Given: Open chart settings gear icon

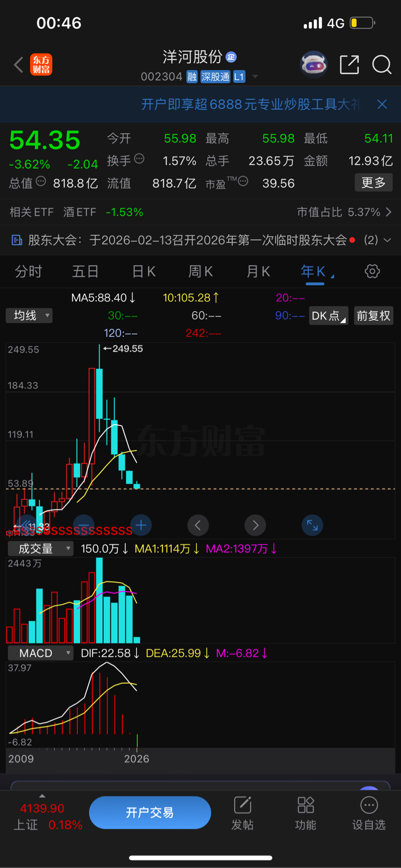Looking at the screenshot, I should point(372,272).
